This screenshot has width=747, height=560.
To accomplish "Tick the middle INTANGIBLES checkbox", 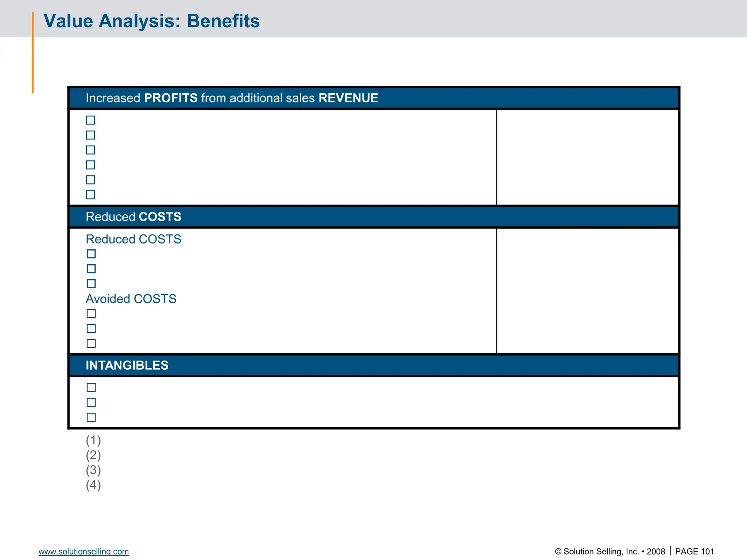I will 91,402.
